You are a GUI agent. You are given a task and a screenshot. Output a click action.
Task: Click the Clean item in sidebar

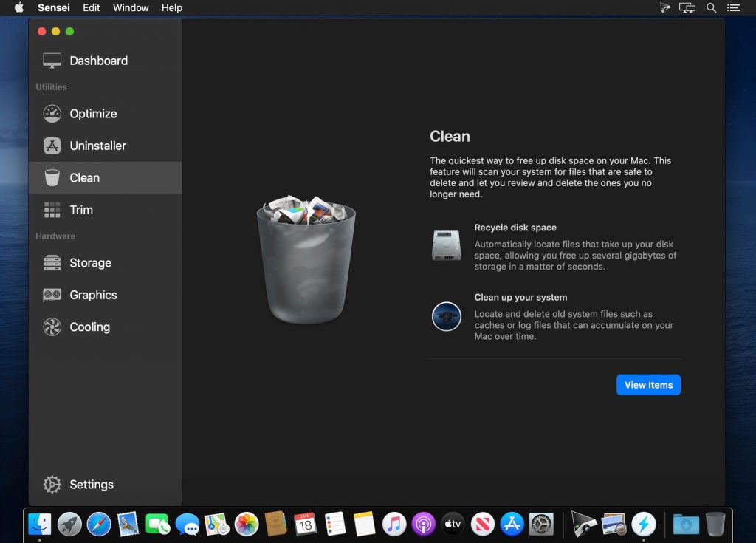coord(84,178)
